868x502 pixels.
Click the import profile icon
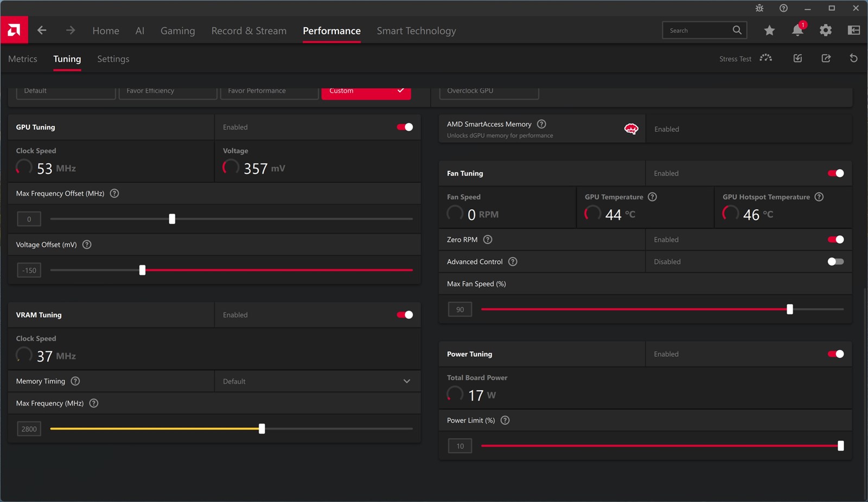click(797, 58)
